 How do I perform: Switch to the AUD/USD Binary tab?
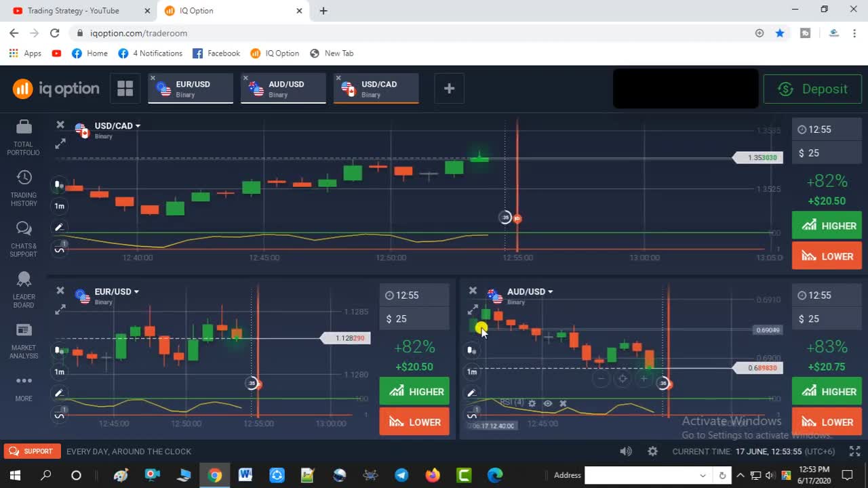[284, 89]
